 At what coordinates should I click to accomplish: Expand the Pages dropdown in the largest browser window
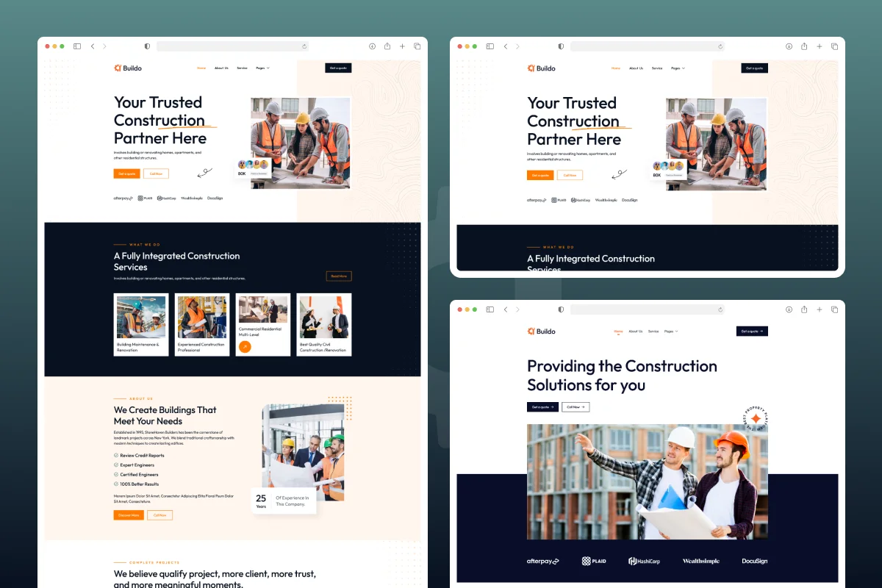262,68
